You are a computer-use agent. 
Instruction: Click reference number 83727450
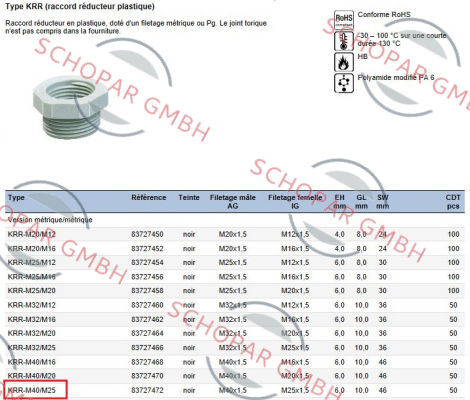pos(147,234)
